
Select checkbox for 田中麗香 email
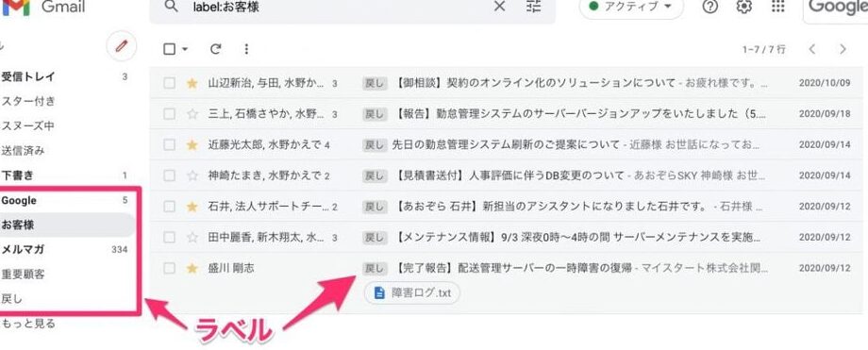170,238
